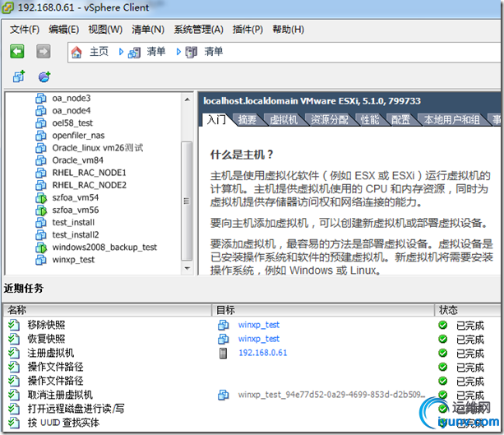Select RHEL_RAC_NODE2 in inventory tree
The height and width of the screenshot is (435, 504).
(x=90, y=185)
